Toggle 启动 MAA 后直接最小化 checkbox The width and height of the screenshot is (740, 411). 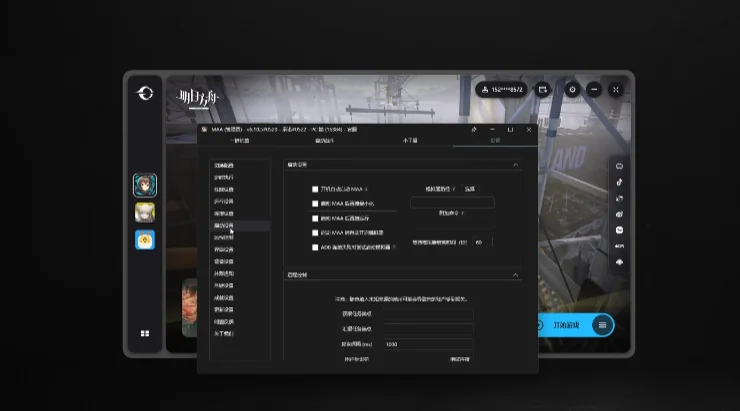point(315,204)
